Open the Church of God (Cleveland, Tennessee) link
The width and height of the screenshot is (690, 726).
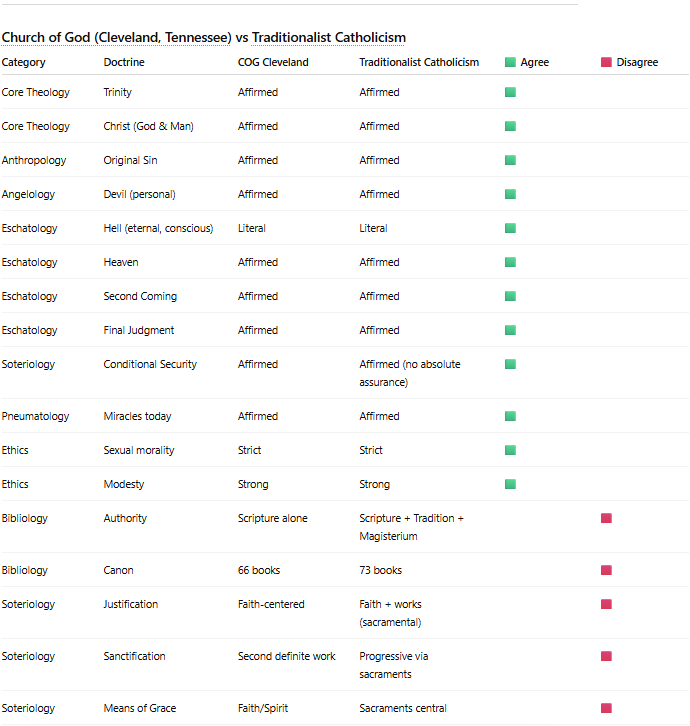point(116,38)
